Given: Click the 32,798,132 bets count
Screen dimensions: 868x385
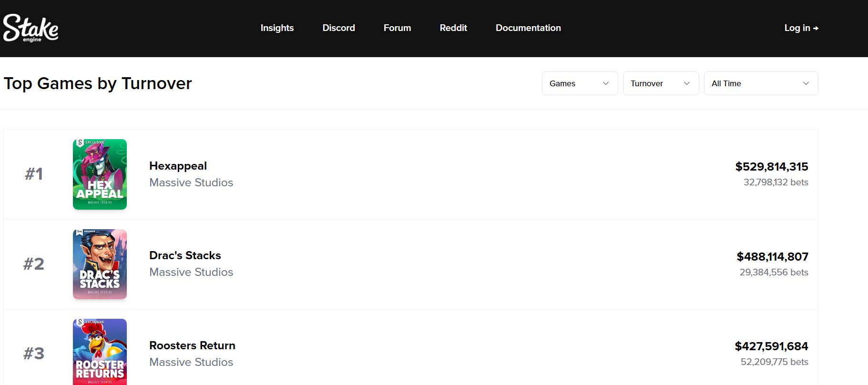Looking at the screenshot, I should point(776,182).
